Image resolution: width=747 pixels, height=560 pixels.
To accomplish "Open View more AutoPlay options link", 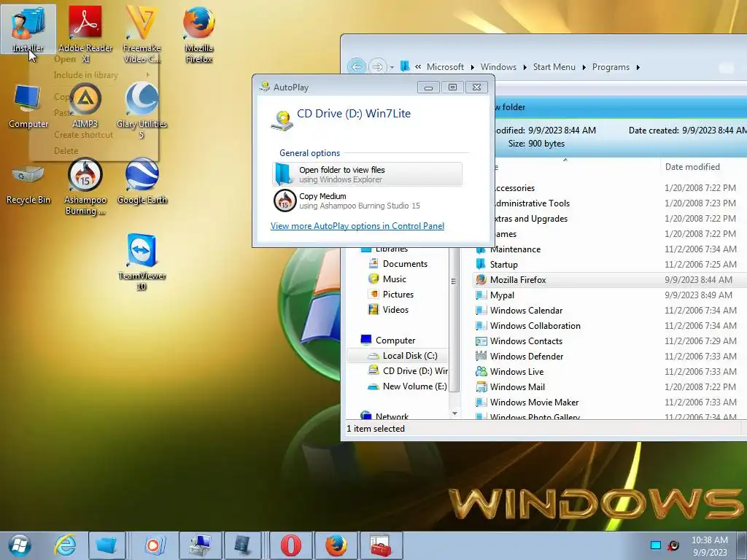I will 357,226.
